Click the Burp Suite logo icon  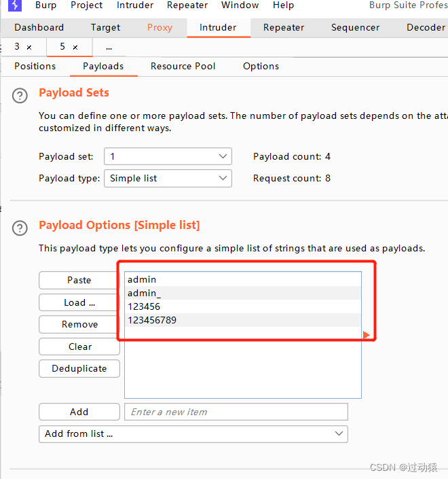(15, 5)
